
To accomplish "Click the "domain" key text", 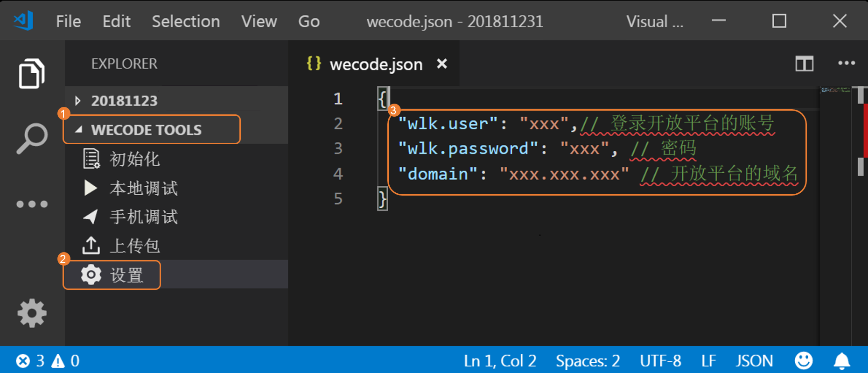I will pos(438,174).
